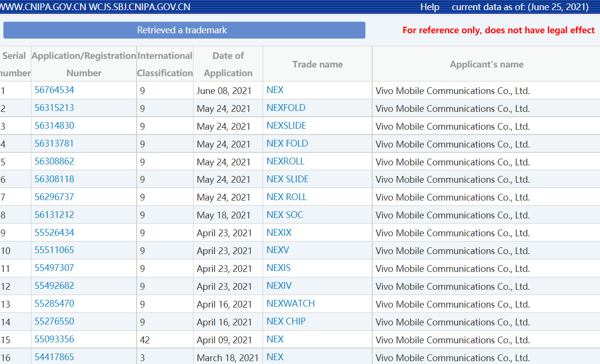Open the NEX ROLL trademark link
The height and width of the screenshot is (364, 600).
[x=287, y=197]
